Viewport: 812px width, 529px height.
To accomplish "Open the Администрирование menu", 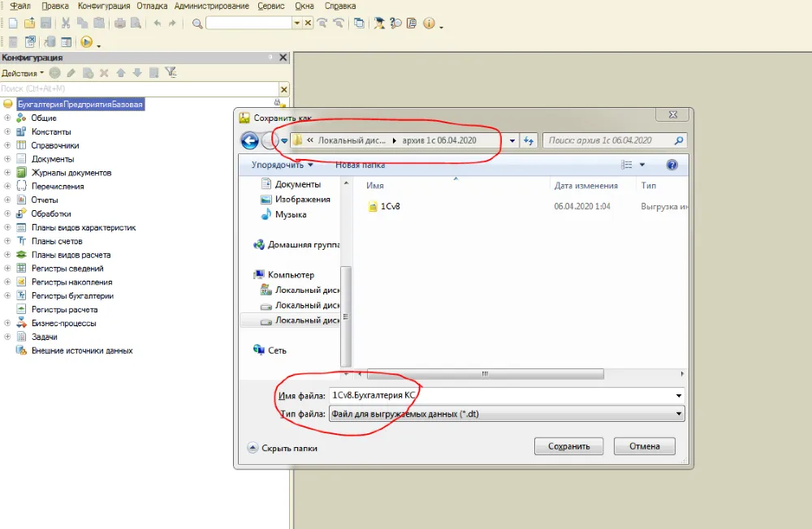I will pos(211,6).
